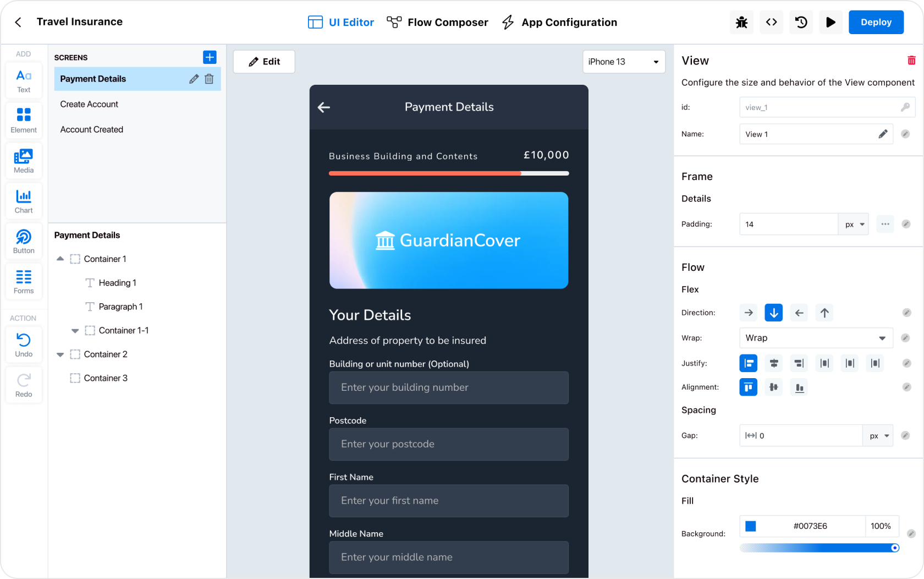The image size is (924, 579).
Task: Click the Edit button above the preview
Action: pos(264,62)
